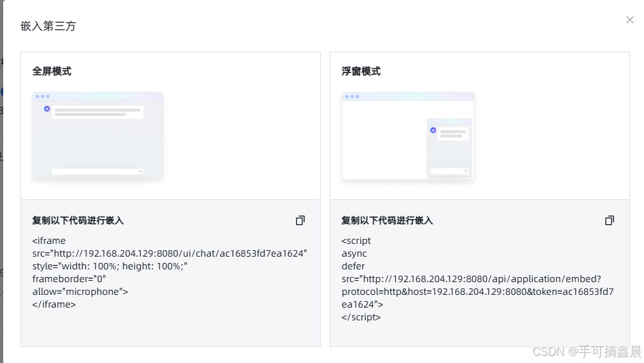
Task: Close the 嵌入第三方 dialog
Action: (x=629, y=20)
